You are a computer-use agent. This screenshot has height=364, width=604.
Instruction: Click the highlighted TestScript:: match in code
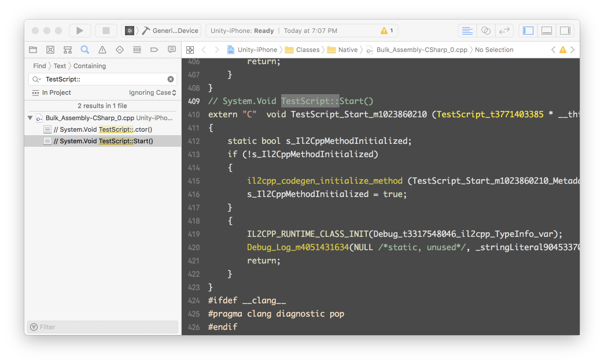pyautogui.click(x=310, y=101)
